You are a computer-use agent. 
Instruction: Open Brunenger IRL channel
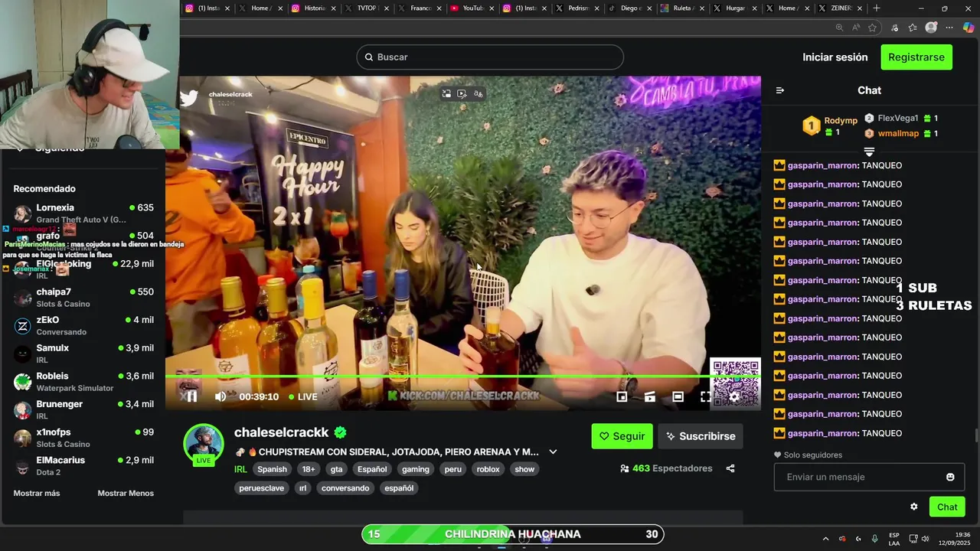[83, 409]
